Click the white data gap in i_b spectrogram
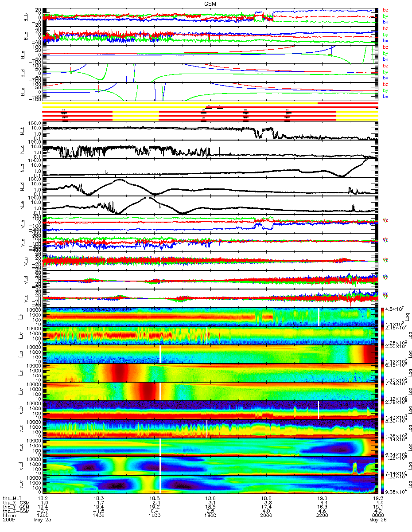The image size is (412, 532). 319,317
